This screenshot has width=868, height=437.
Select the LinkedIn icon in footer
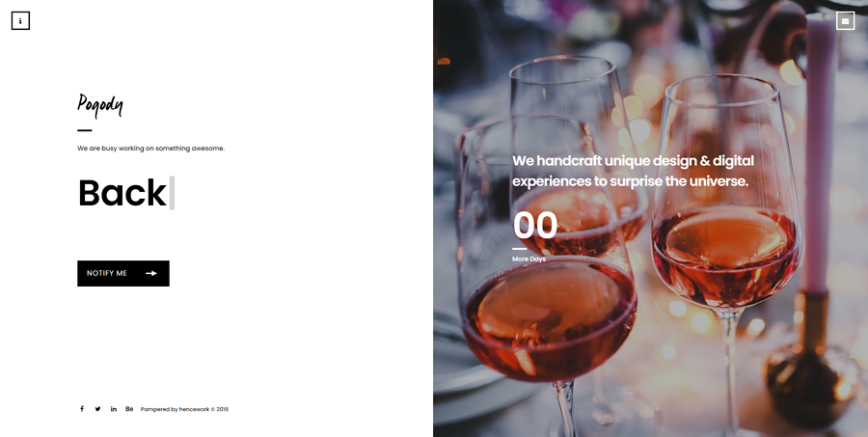(114, 409)
